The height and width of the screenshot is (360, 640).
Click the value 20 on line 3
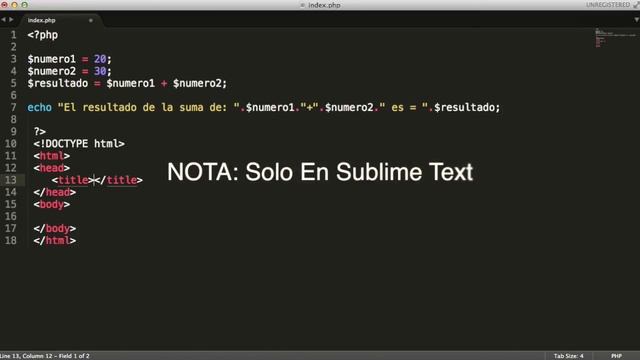[x=100, y=59]
